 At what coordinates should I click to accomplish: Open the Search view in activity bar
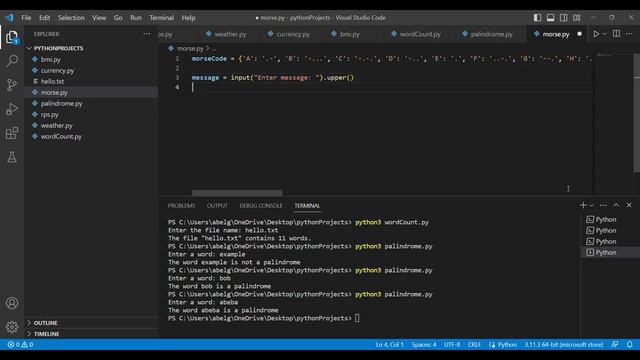[x=12, y=61]
